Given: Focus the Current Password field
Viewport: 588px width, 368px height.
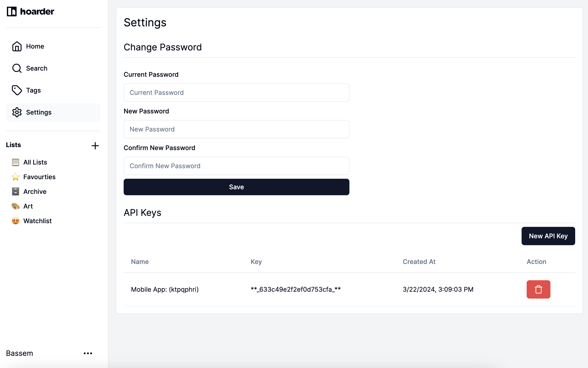Looking at the screenshot, I should [x=236, y=93].
